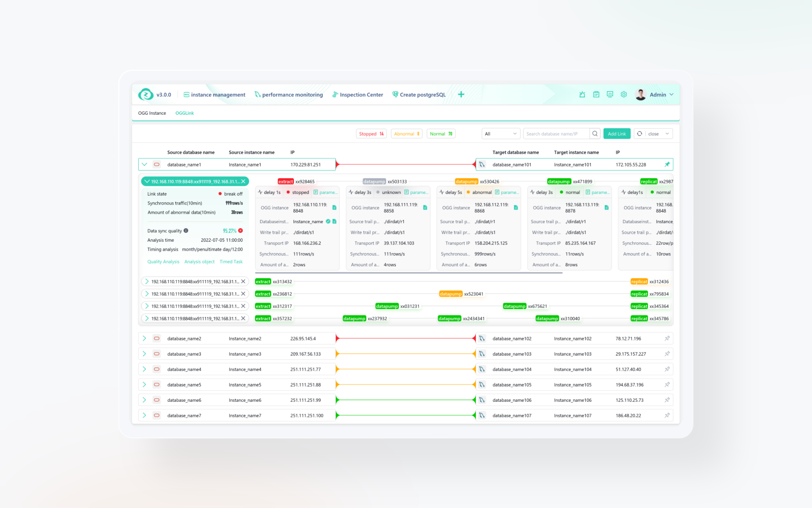Viewport: 812px width, 508px height.
Task: Click the Add Link button
Action: click(617, 134)
